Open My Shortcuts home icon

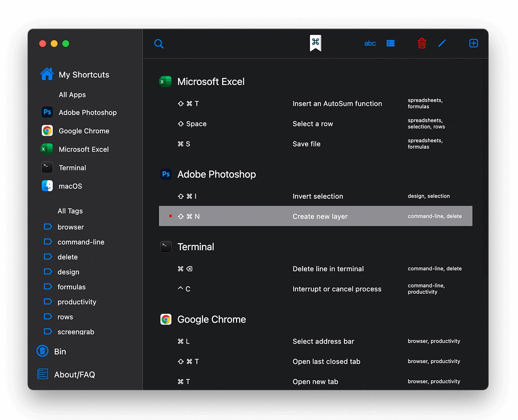coord(47,74)
